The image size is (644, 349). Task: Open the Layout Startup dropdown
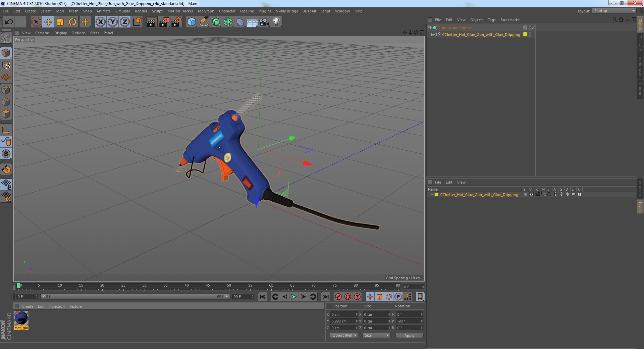pyautogui.click(x=614, y=11)
